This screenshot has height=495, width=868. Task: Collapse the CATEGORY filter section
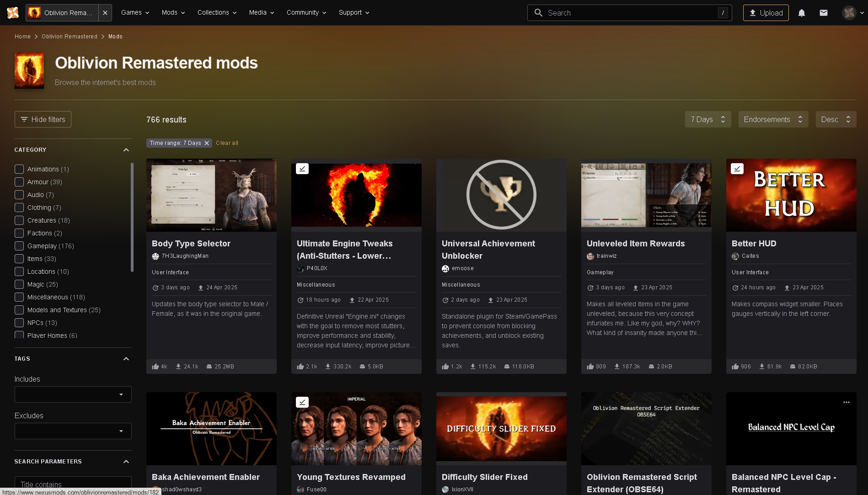pos(126,150)
